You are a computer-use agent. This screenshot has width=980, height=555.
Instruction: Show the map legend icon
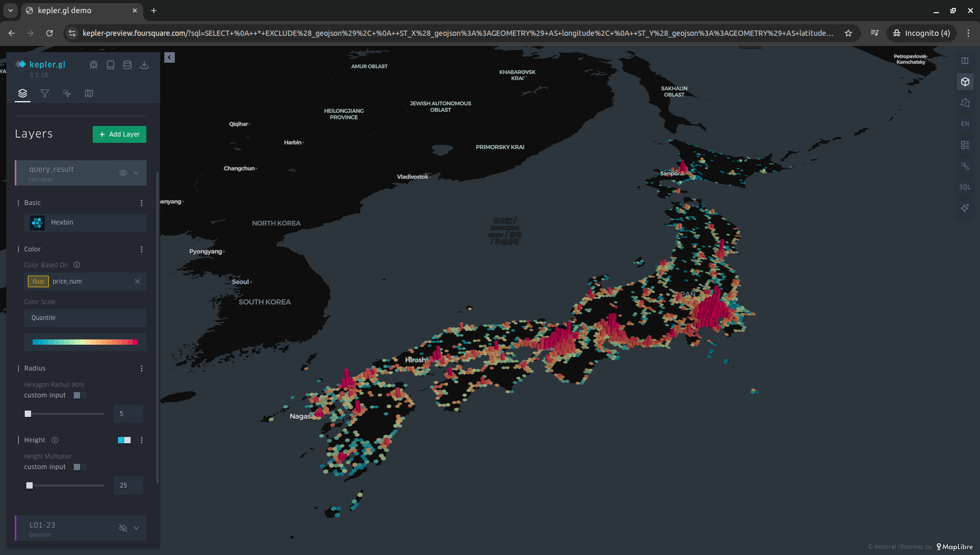[x=965, y=145]
